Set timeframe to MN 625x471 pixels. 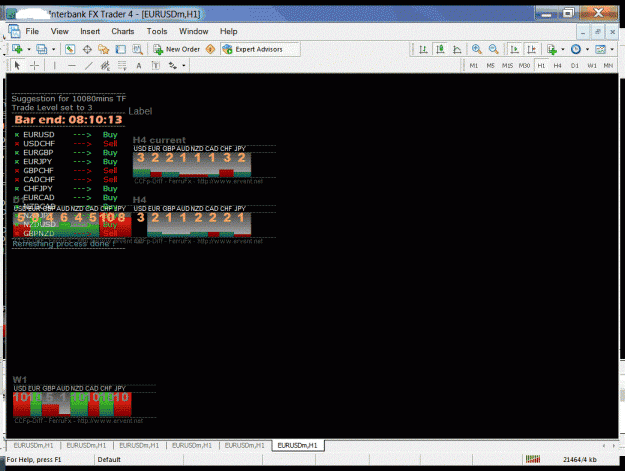point(608,66)
